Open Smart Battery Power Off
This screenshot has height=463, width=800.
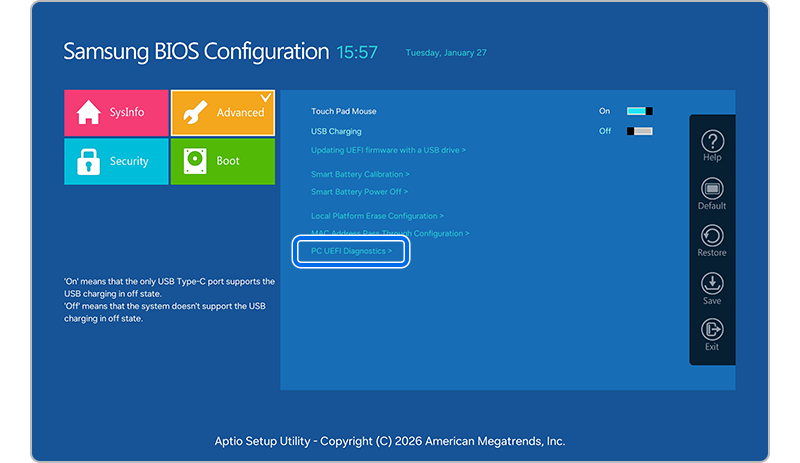click(x=359, y=192)
